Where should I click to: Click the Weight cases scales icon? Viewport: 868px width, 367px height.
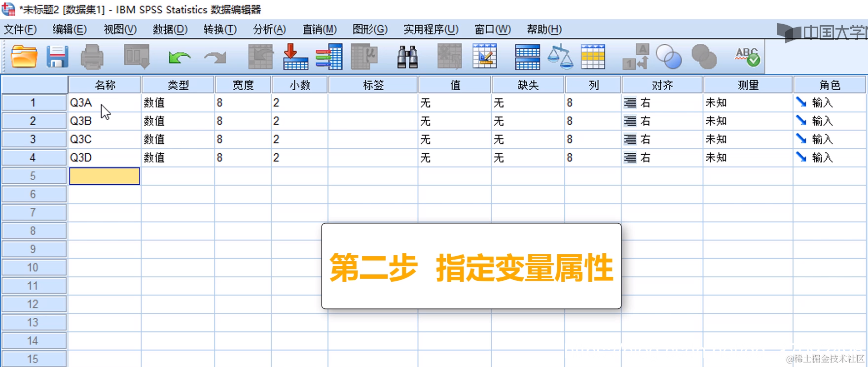[x=560, y=57]
